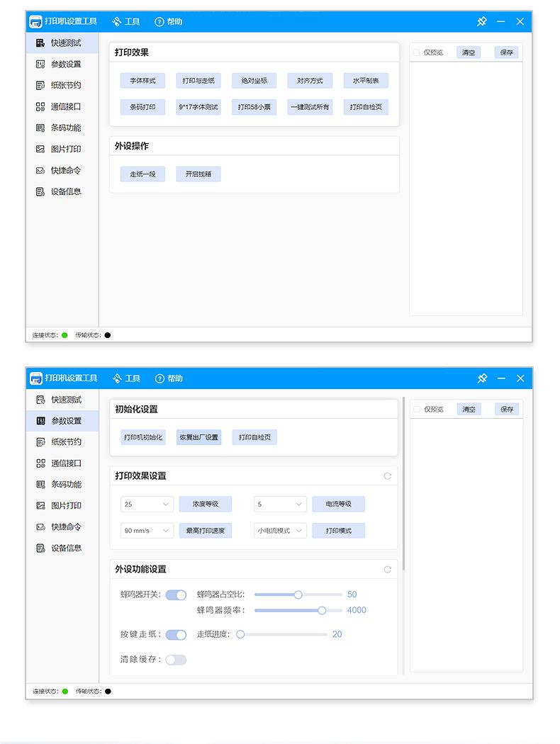Open the 帮助 menu in the lower window
Viewport: 560px width, 744px height.
169,378
